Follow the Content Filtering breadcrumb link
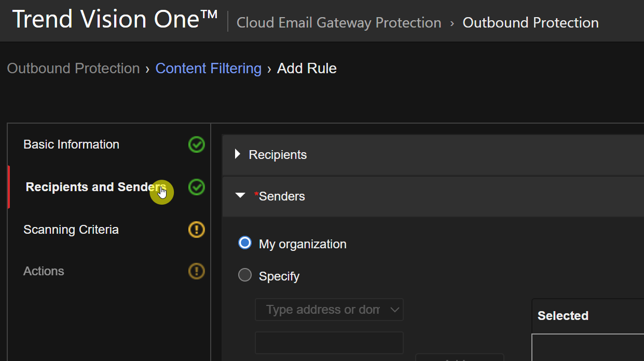Viewport: 644px width, 361px height. [x=208, y=69]
